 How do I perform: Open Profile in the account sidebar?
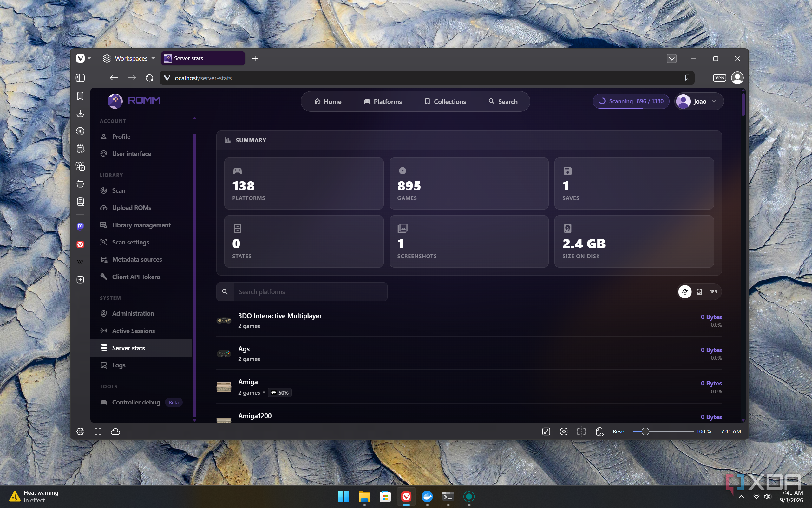(x=141, y=137)
